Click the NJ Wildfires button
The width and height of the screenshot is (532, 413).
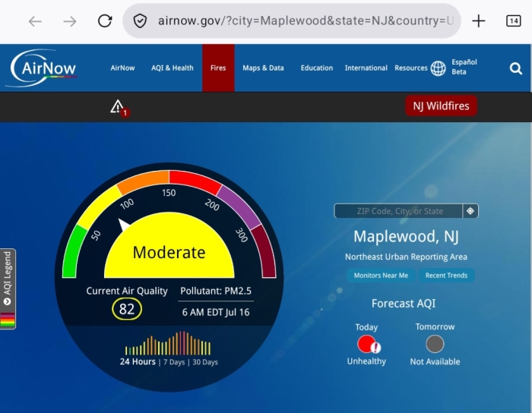click(441, 106)
